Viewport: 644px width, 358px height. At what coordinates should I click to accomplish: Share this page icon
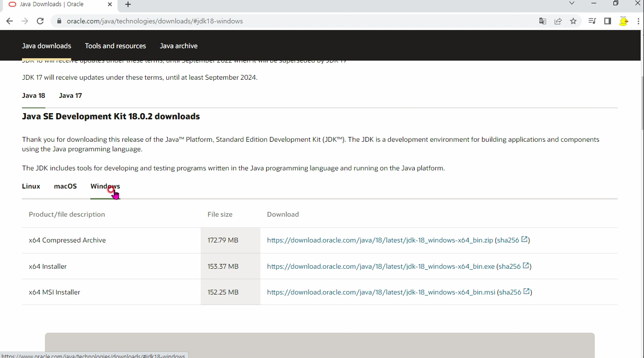point(558,21)
